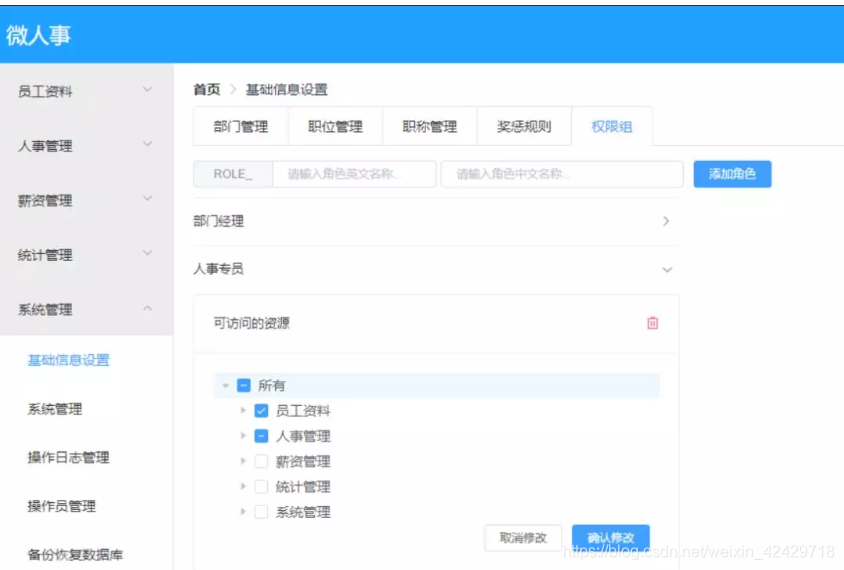Switch to the 部门管理 tab
This screenshot has height=570, width=844.
[241, 126]
